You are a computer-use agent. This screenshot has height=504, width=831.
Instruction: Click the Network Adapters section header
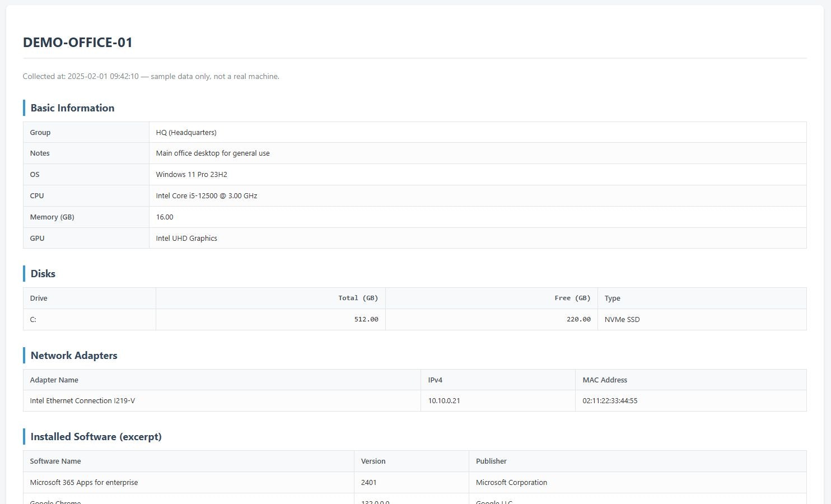click(73, 355)
